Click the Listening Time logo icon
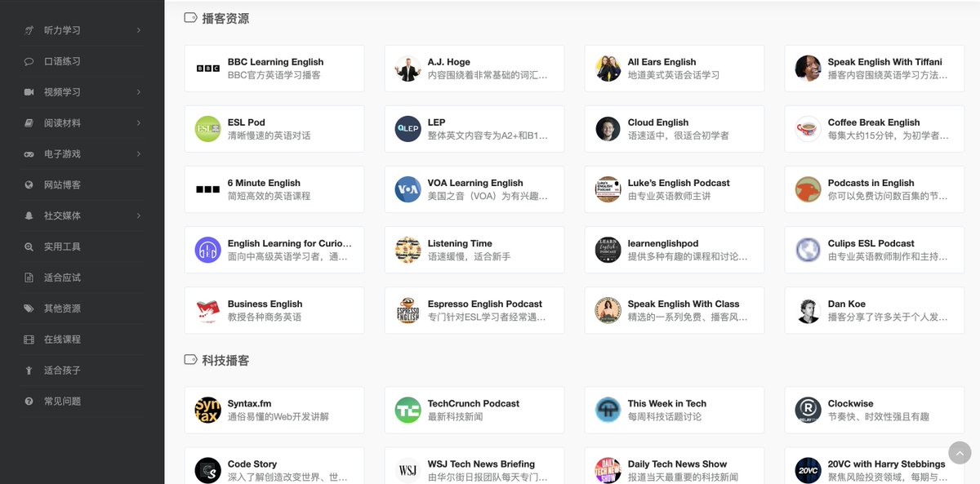Screen dimensions: 980x484 tap(408, 250)
